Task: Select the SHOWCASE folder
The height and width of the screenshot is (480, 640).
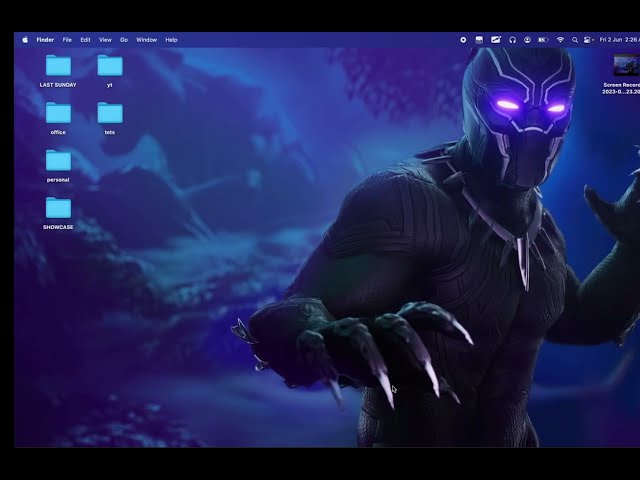Action: click(58, 208)
